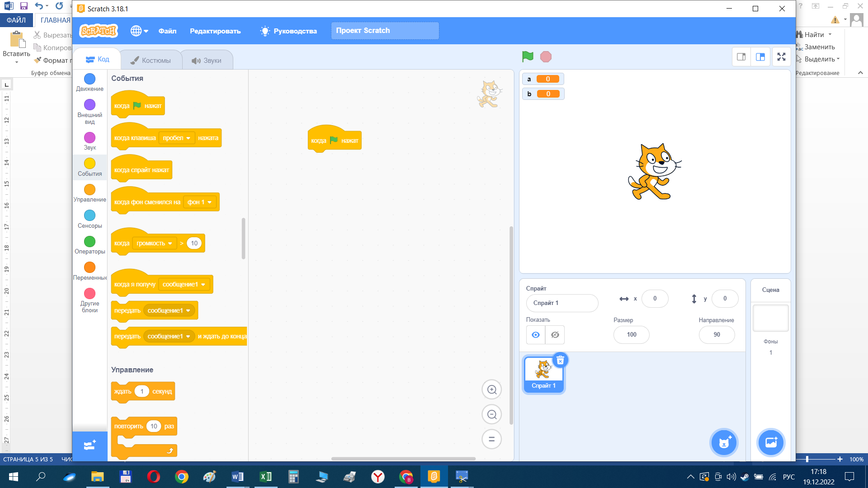Open the choose a backdrop button

[771, 442]
